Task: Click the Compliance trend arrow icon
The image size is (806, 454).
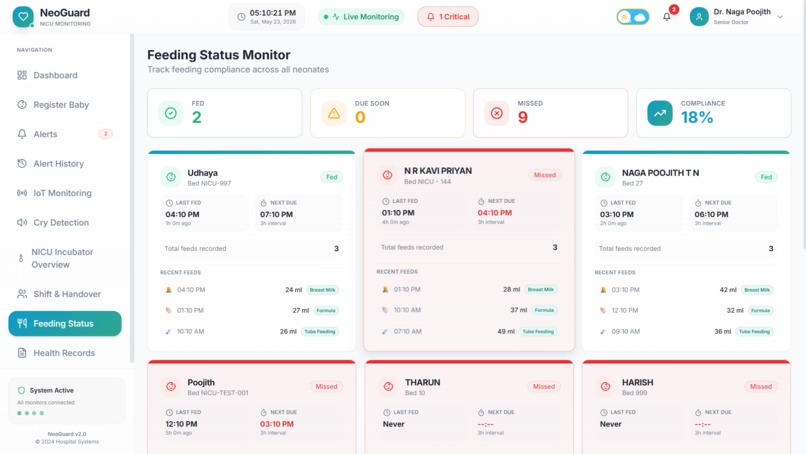Action: click(660, 113)
